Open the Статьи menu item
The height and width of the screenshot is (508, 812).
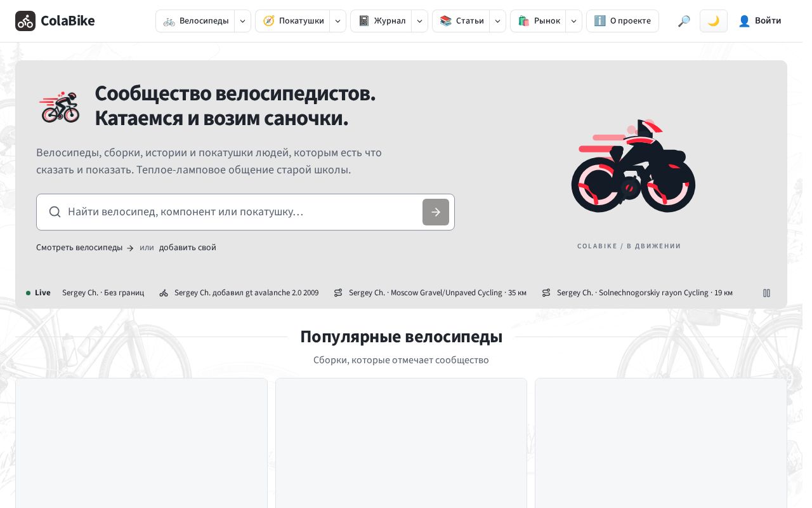pos(461,21)
